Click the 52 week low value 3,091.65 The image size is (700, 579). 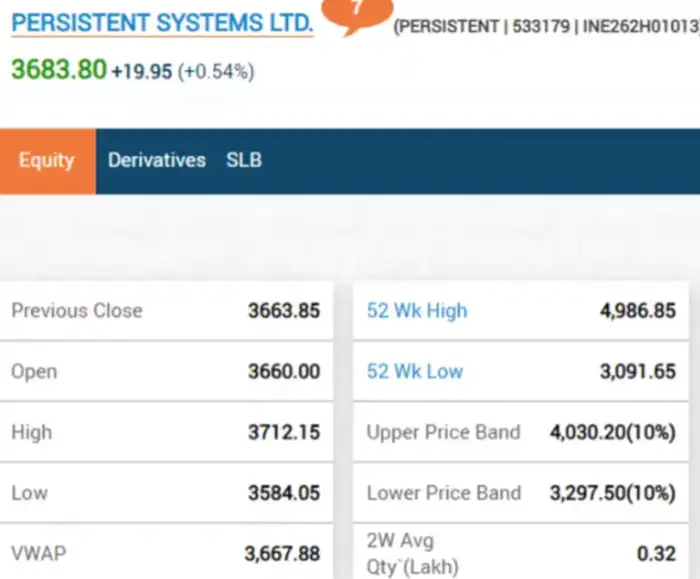[638, 371]
